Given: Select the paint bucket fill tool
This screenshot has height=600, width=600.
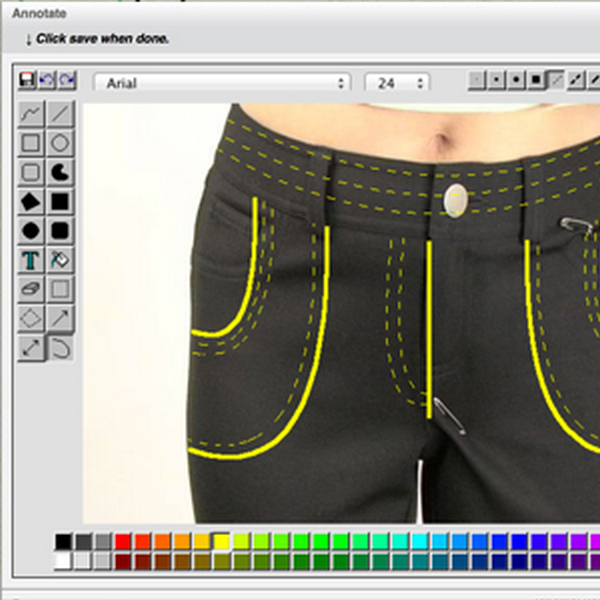Looking at the screenshot, I should pyautogui.click(x=60, y=260).
